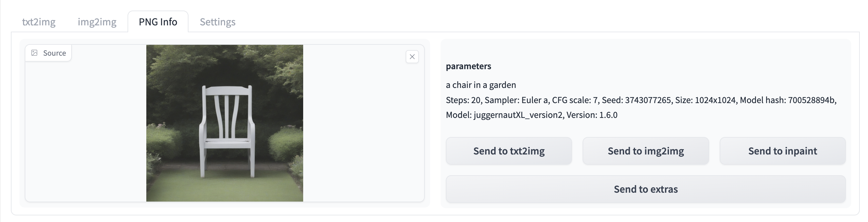Click the model name juggernautXL_version2

pos(518,115)
